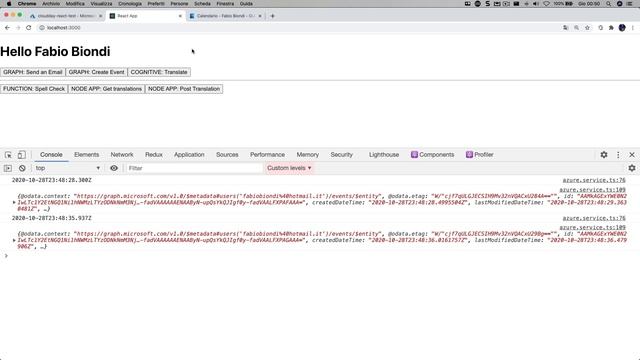The image size is (640, 360).
Task: Click the translate page icon in the address bar
Action: click(x=565, y=28)
